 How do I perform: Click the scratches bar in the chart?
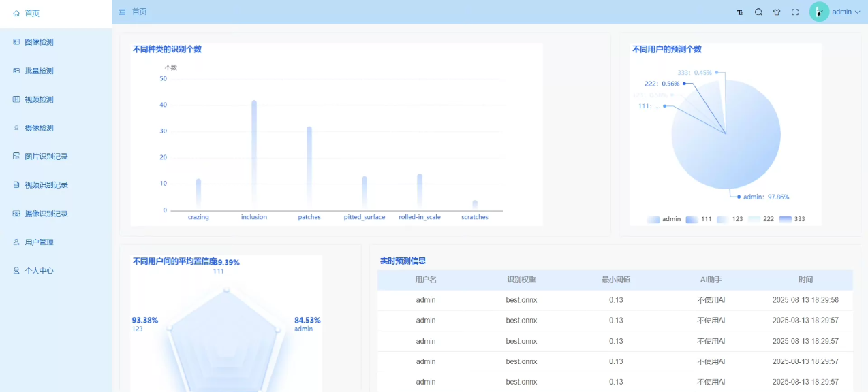tap(475, 205)
